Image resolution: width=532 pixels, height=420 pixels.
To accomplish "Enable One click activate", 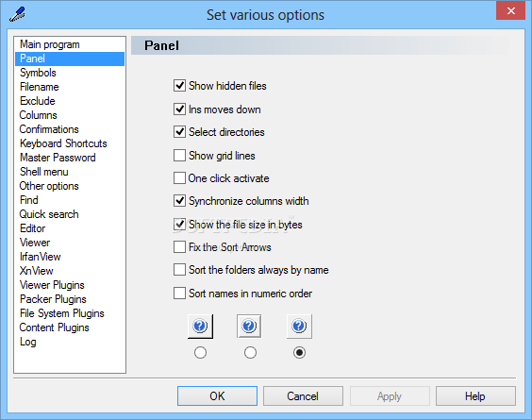I will pyautogui.click(x=179, y=178).
